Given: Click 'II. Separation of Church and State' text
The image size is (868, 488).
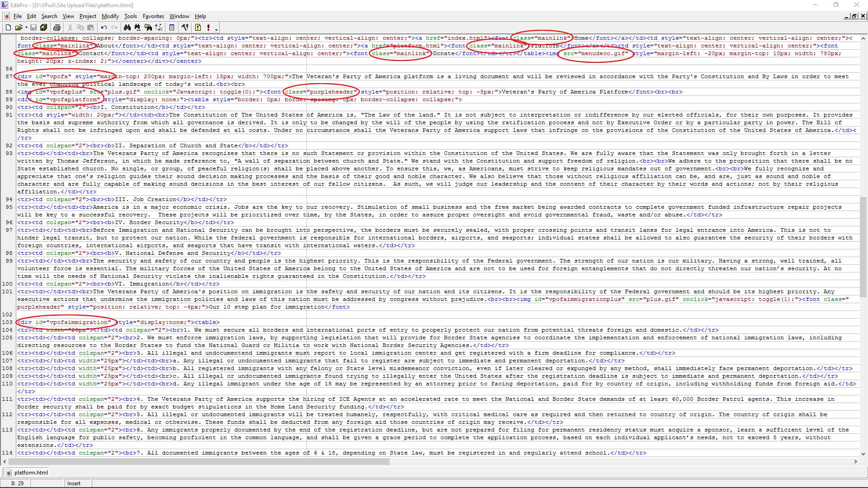Looking at the screenshot, I should click(x=176, y=145).
